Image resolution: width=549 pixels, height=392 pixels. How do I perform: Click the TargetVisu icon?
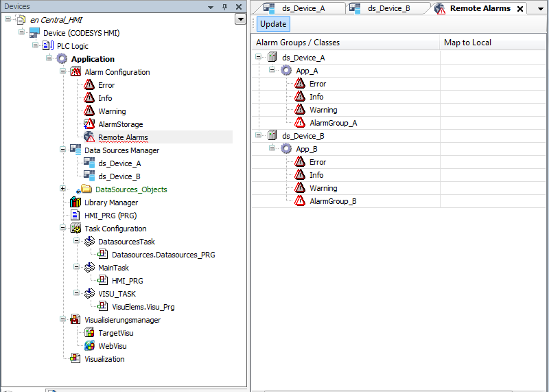click(89, 333)
